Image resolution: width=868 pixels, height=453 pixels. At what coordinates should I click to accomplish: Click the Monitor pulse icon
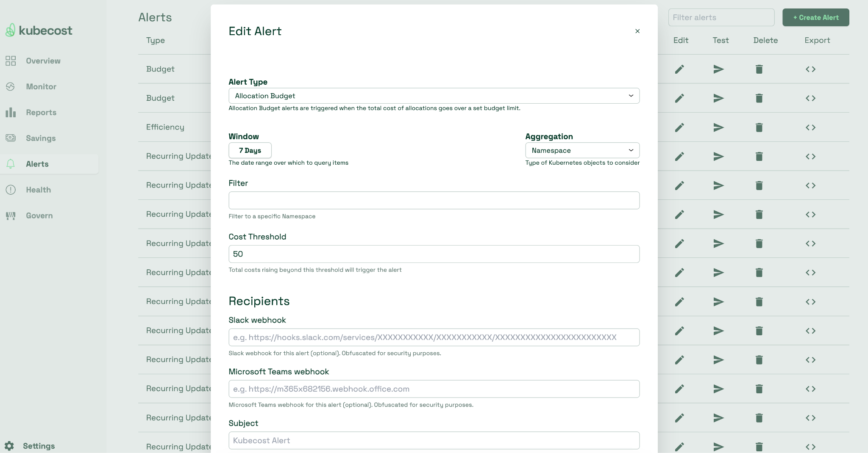point(11,87)
